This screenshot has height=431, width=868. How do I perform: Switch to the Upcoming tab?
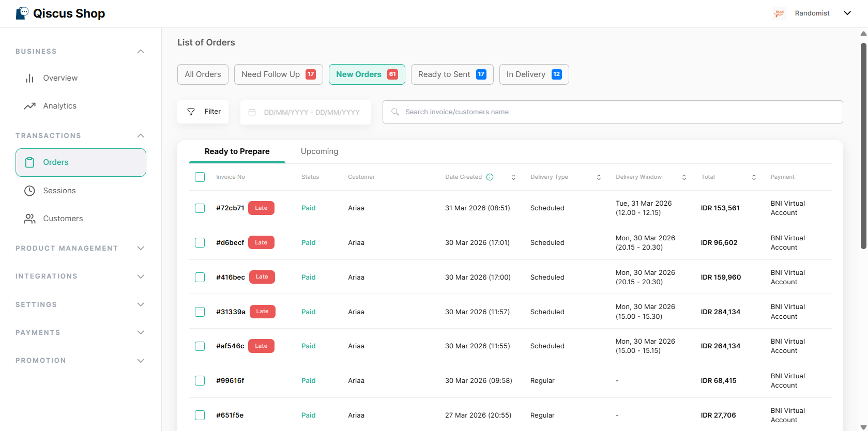[x=319, y=151]
